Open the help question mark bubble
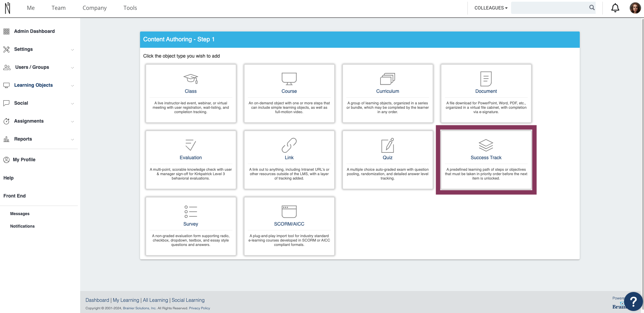This screenshot has height=313, width=644. click(633, 301)
